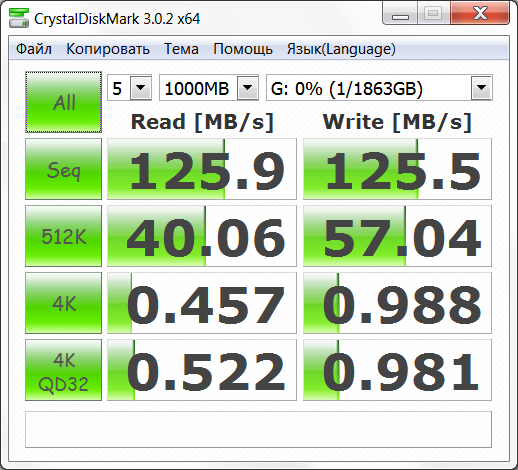Start the 512K random test

63,236
